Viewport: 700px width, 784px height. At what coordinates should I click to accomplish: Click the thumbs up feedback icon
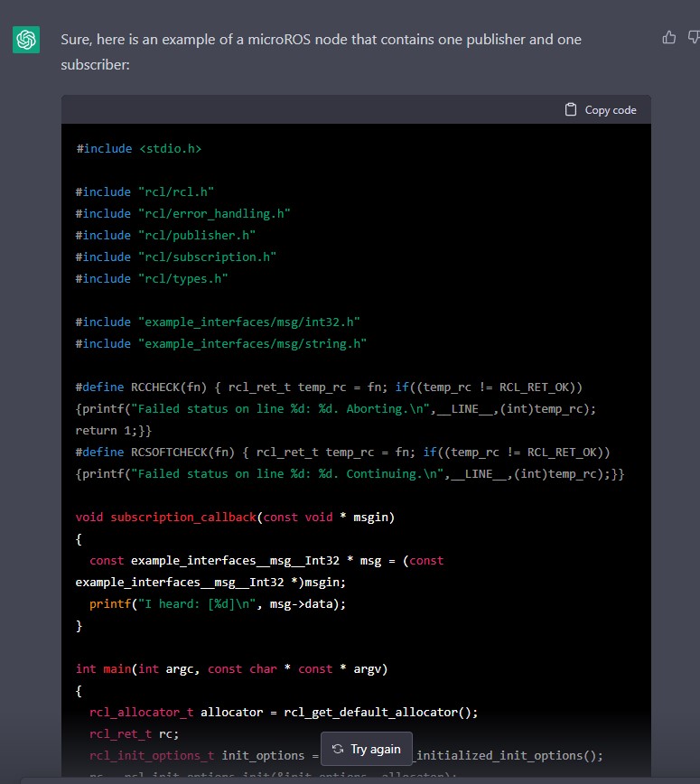[668, 38]
